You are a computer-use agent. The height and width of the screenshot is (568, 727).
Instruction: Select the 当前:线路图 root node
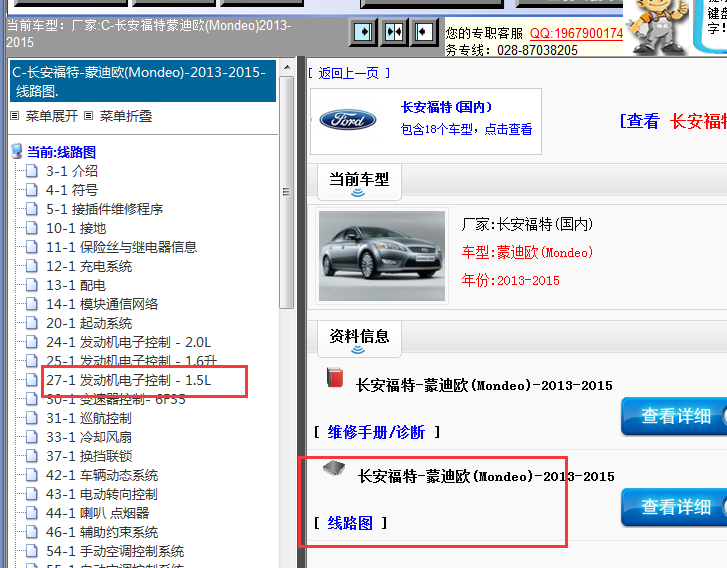pos(61,152)
